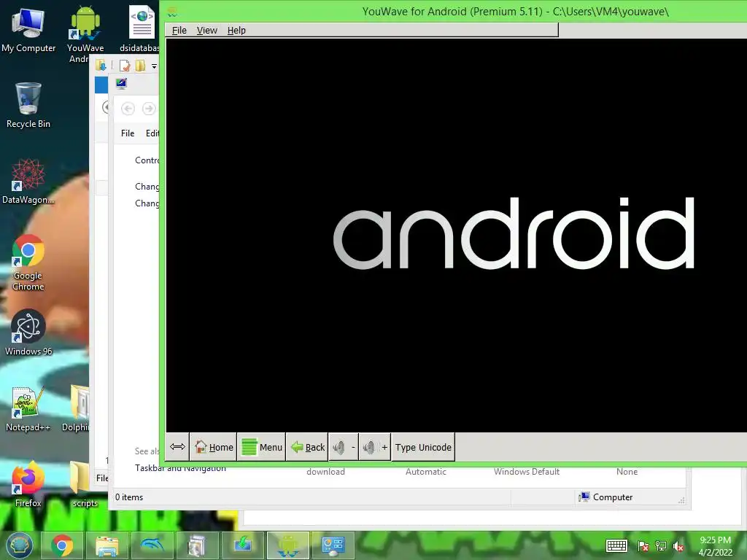
Task: Select the scripts folder on desktop
Action: 85,484
